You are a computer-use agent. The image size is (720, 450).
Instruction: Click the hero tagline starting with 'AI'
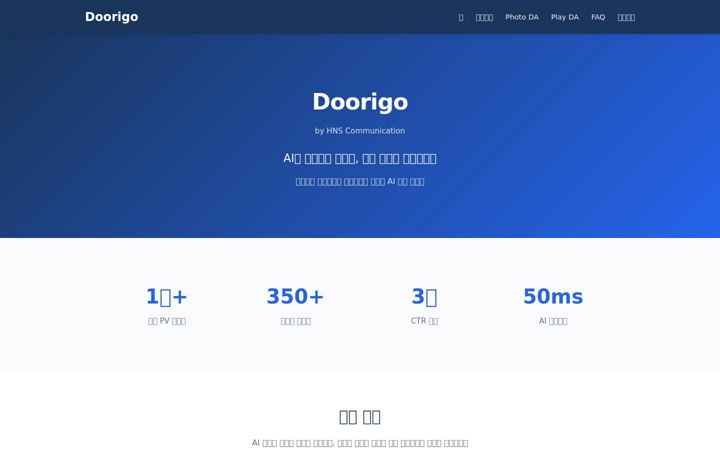pyautogui.click(x=360, y=159)
